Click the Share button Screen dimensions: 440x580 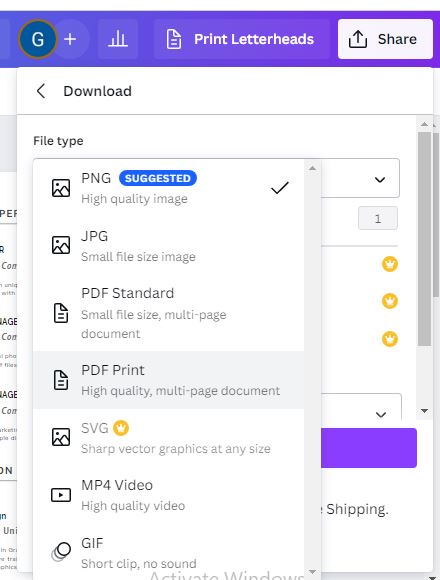click(x=385, y=39)
